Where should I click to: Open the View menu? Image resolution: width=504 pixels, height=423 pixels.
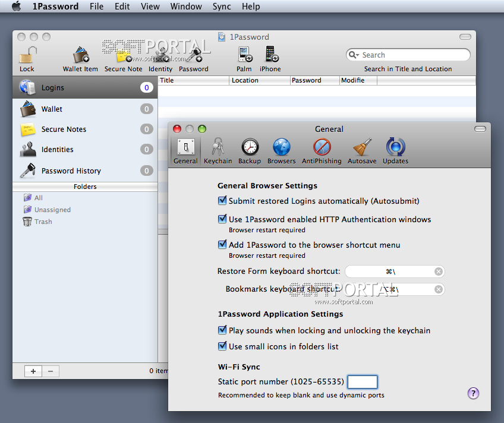coord(150,7)
